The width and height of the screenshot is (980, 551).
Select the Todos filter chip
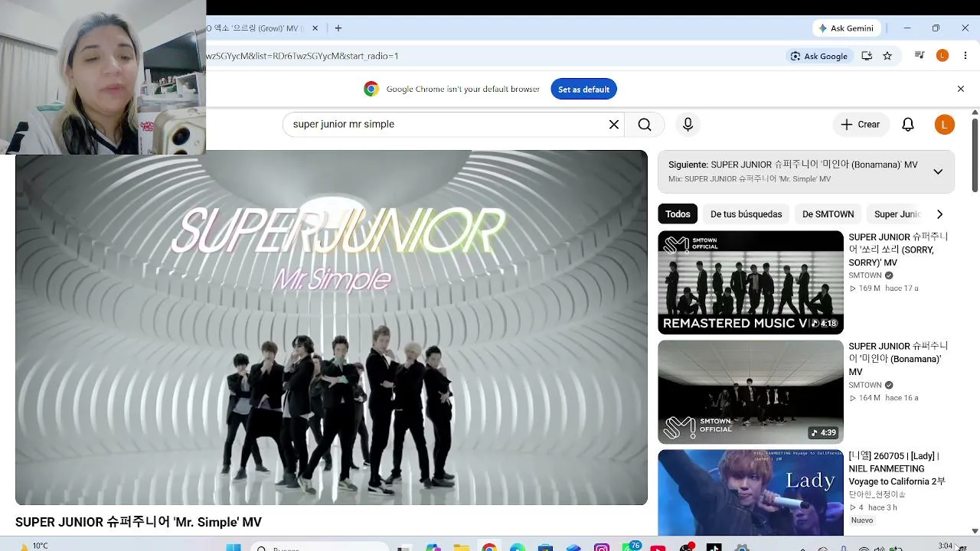[x=678, y=214]
